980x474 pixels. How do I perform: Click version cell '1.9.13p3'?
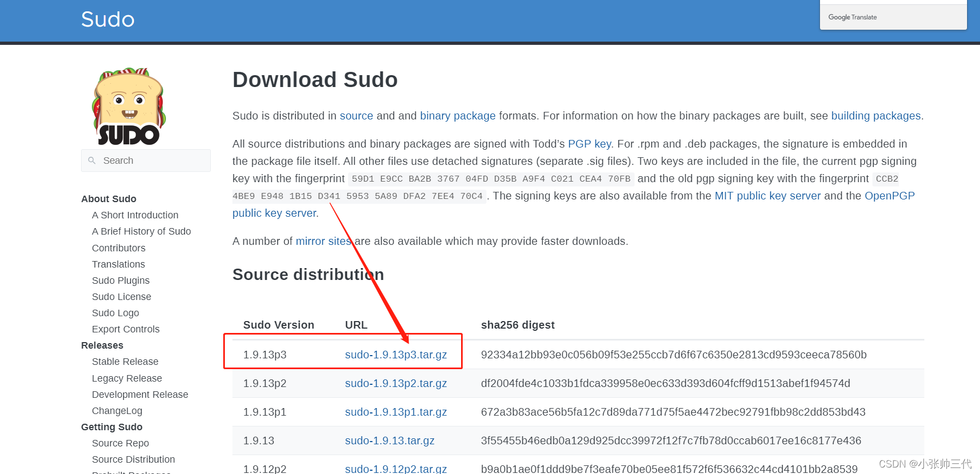265,355
